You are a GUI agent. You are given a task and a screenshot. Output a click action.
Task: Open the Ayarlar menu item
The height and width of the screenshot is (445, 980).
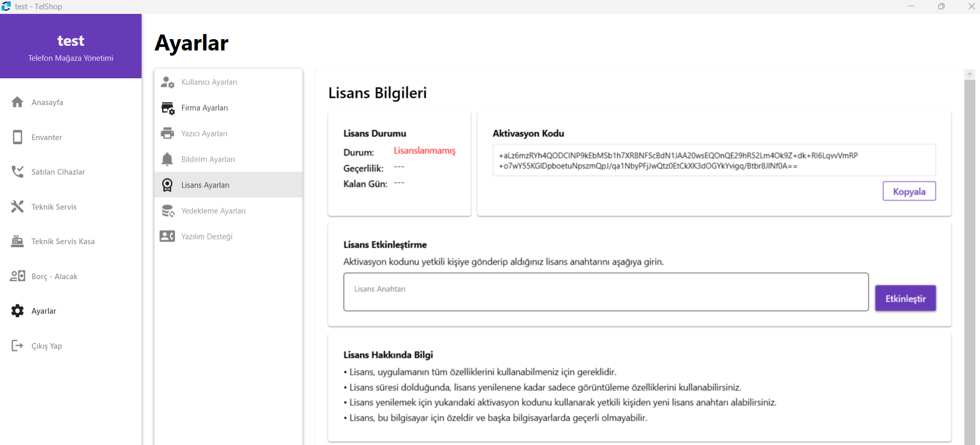coord(44,311)
